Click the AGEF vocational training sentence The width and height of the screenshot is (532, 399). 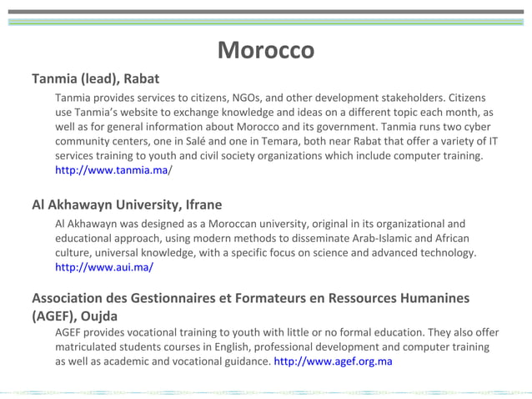tap(277, 332)
